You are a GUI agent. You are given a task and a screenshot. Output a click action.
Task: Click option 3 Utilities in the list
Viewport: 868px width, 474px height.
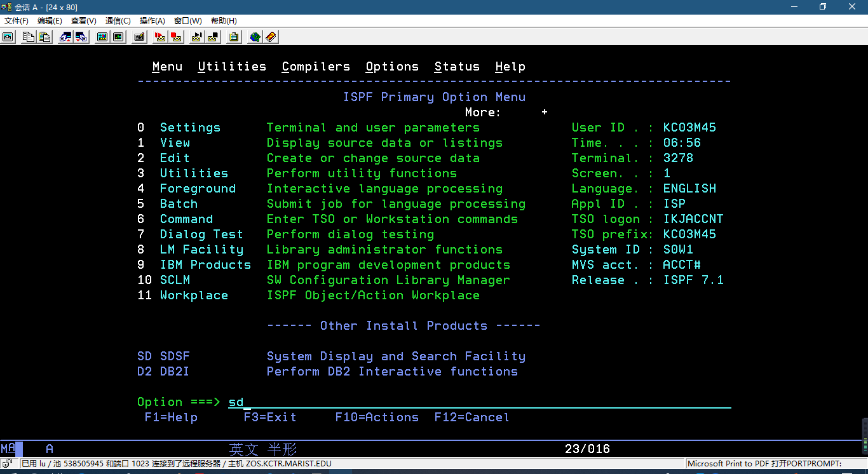[194, 173]
